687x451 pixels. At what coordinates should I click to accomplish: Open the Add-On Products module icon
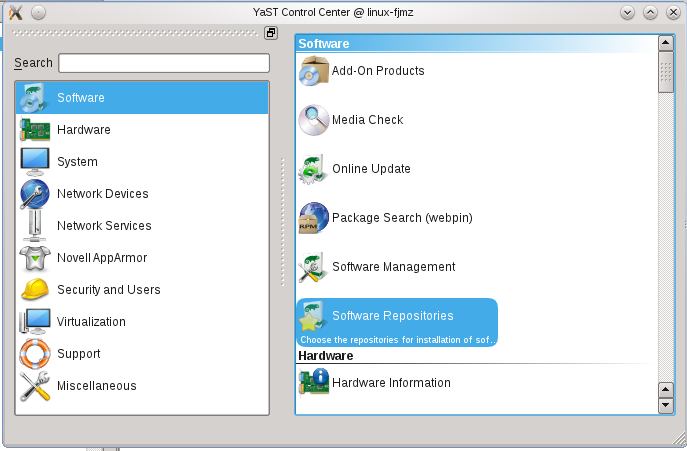coord(314,71)
